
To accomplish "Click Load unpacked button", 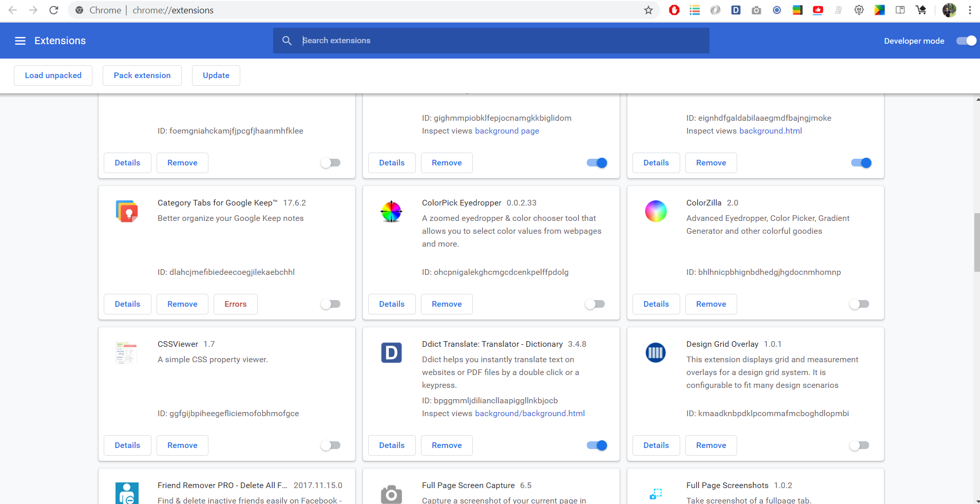I will [x=53, y=76].
